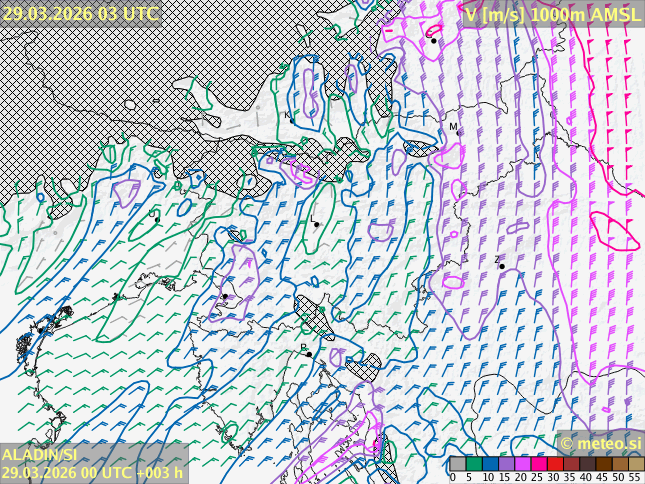Click the red 30 m/s legend swatch

554,464
